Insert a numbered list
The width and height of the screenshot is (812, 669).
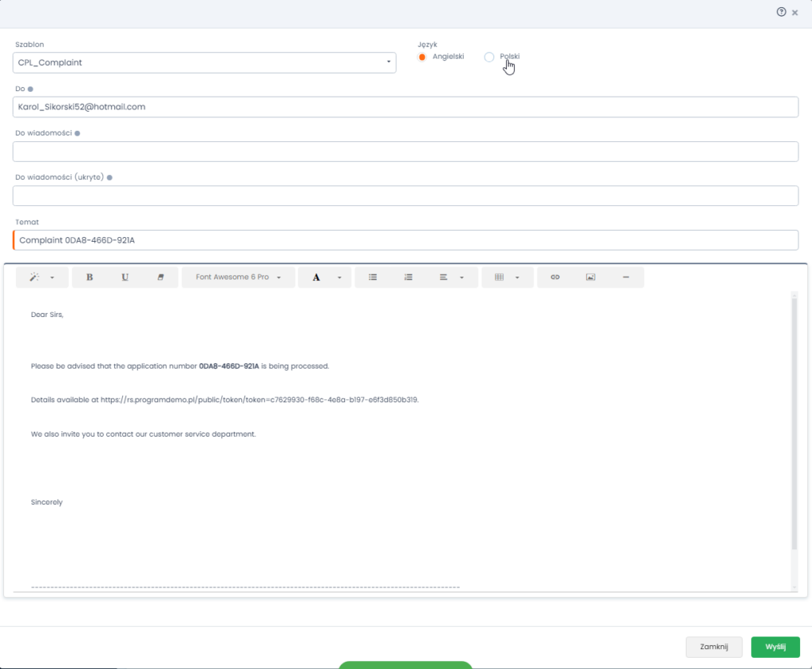(x=408, y=277)
